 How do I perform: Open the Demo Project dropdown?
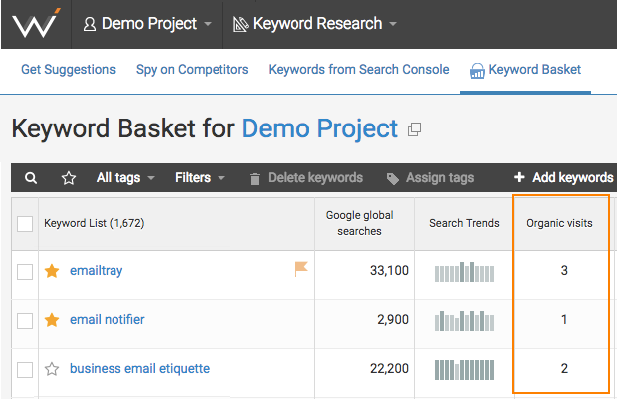coord(148,24)
